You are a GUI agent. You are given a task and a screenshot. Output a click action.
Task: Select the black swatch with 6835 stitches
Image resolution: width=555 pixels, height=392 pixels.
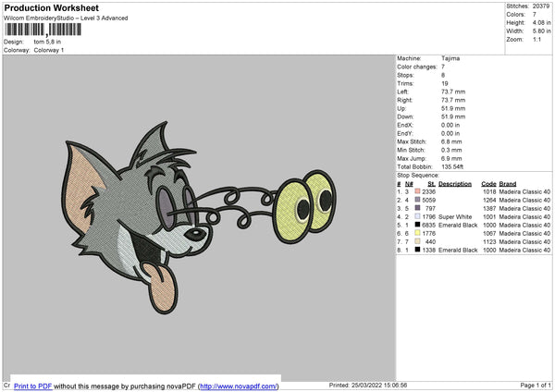[417, 225]
